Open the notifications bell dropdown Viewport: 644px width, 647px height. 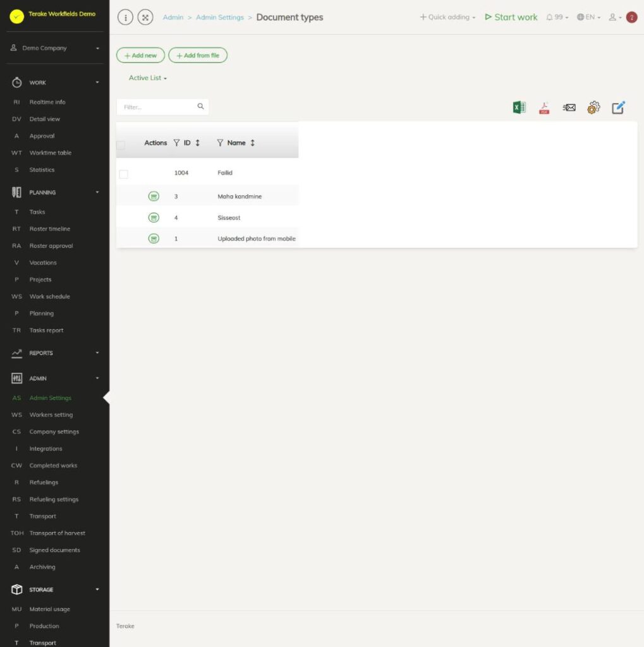(557, 17)
